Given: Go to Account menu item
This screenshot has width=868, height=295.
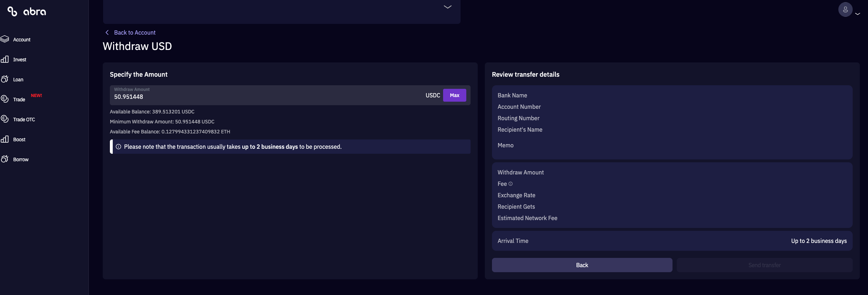Looking at the screenshot, I should [x=22, y=40].
